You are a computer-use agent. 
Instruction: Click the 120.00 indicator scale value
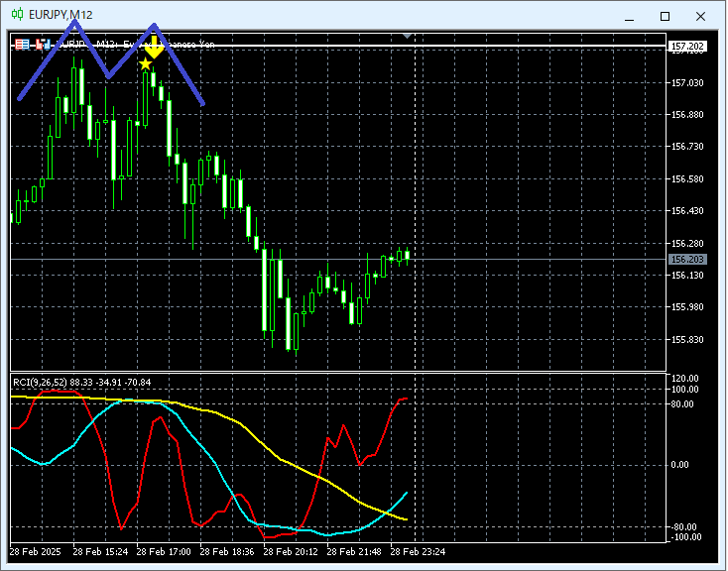684,379
